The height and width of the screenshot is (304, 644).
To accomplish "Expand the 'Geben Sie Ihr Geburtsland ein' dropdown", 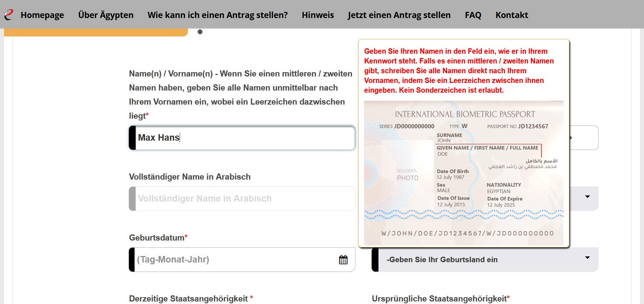I will tap(485, 260).
